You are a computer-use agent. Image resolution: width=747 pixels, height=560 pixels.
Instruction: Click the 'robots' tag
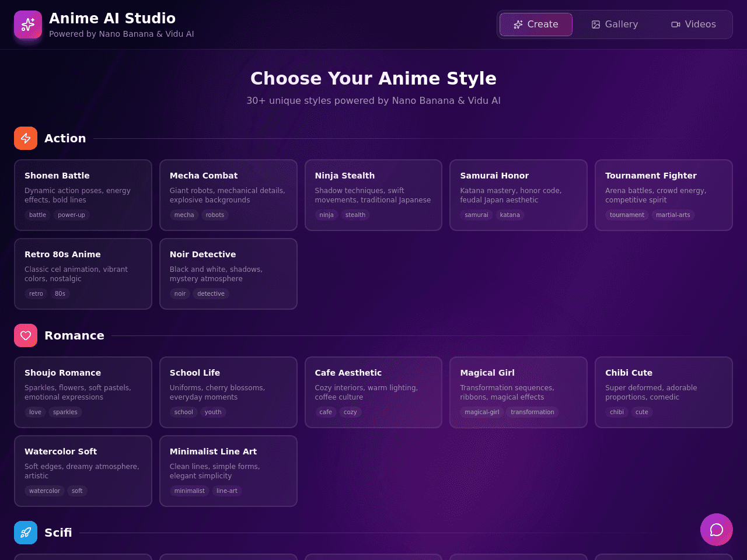pos(215,215)
